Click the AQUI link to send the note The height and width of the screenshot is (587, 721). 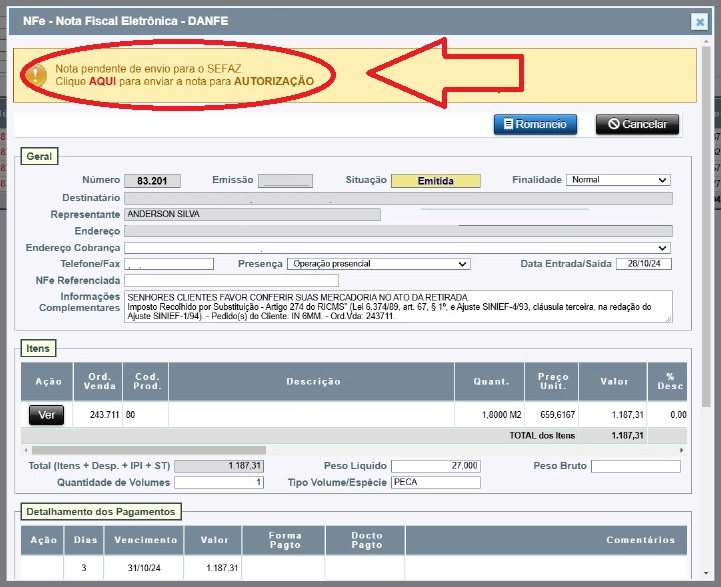[102, 81]
